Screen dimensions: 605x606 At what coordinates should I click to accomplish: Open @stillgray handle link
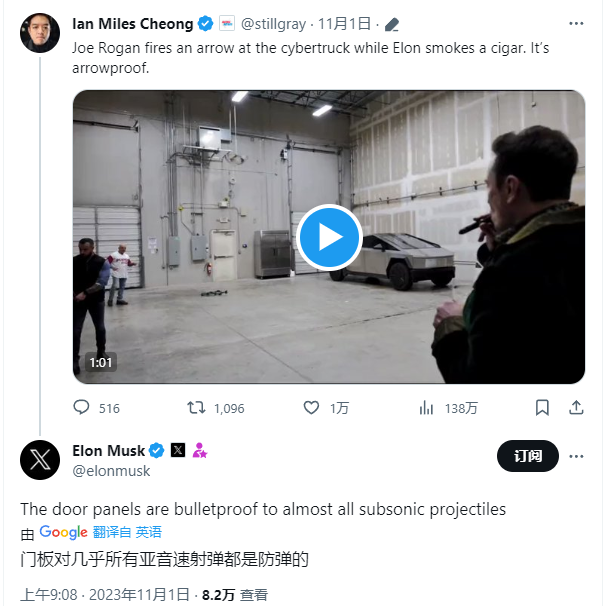pos(275,22)
